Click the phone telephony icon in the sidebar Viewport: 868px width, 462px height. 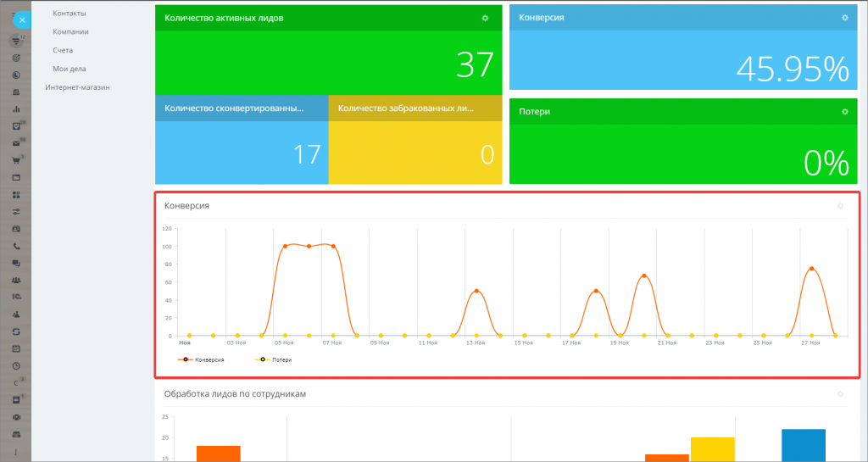pos(16,246)
